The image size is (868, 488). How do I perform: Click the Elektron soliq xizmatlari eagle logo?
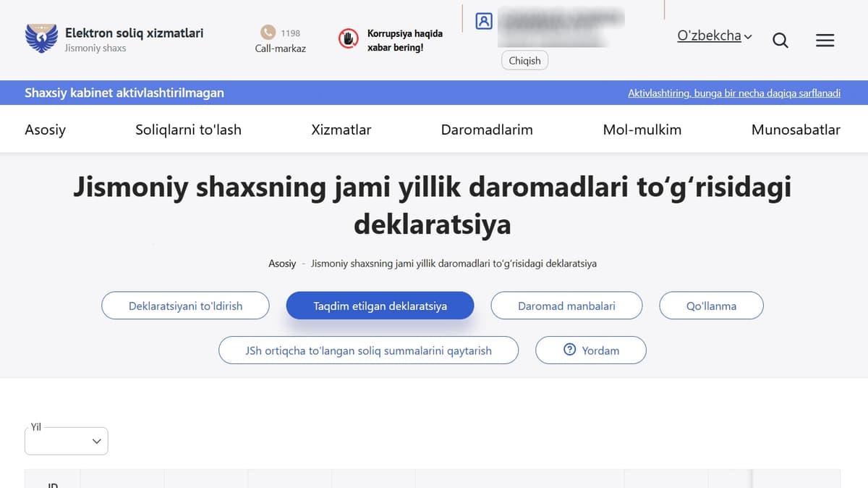pos(41,39)
